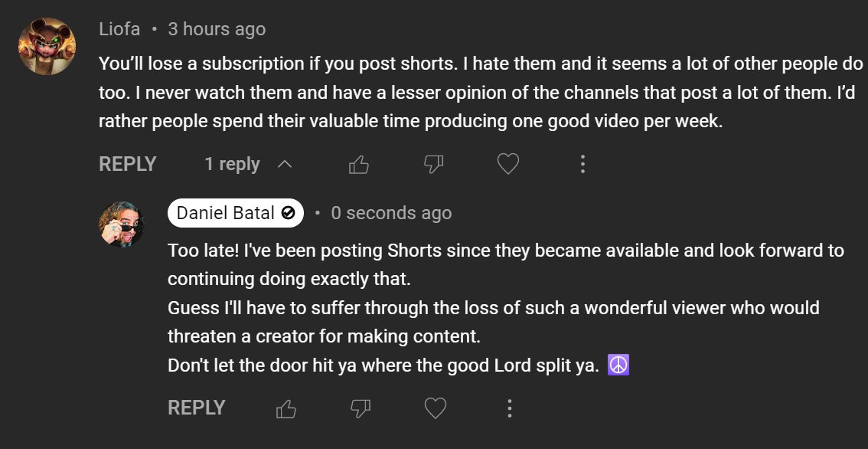Image resolution: width=868 pixels, height=449 pixels.
Task: Click the verified checkmark beside Daniel Batal
Action: pyautogui.click(x=288, y=213)
